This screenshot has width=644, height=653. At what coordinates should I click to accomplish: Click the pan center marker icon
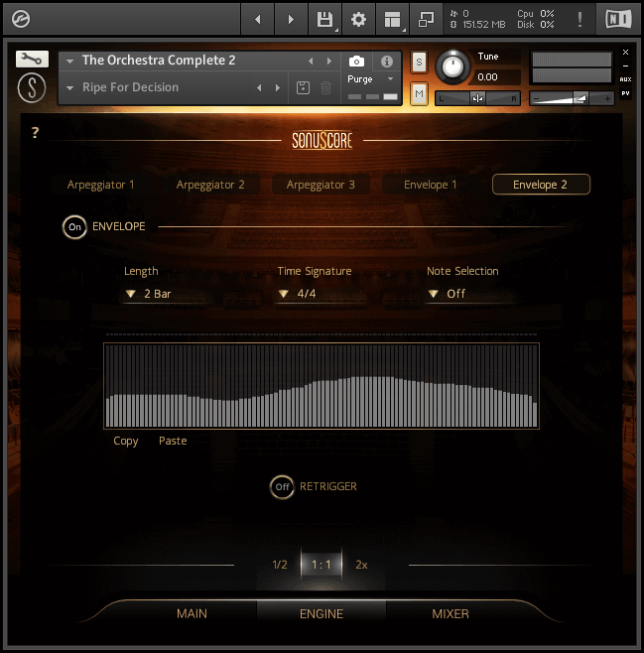tap(478, 98)
